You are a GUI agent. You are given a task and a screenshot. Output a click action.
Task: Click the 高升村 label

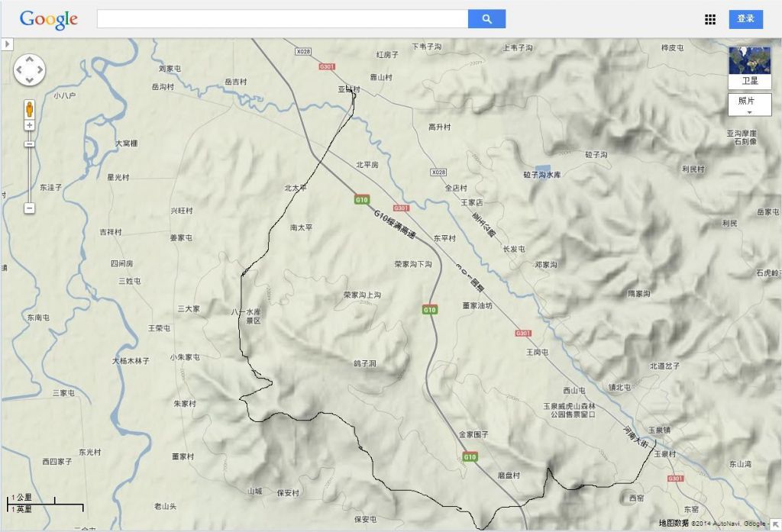click(439, 127)
